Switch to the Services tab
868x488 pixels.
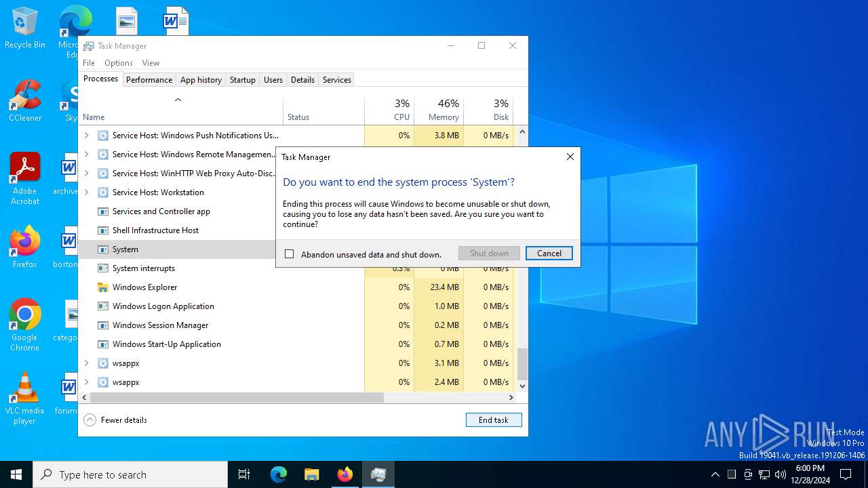click(337, 80)
